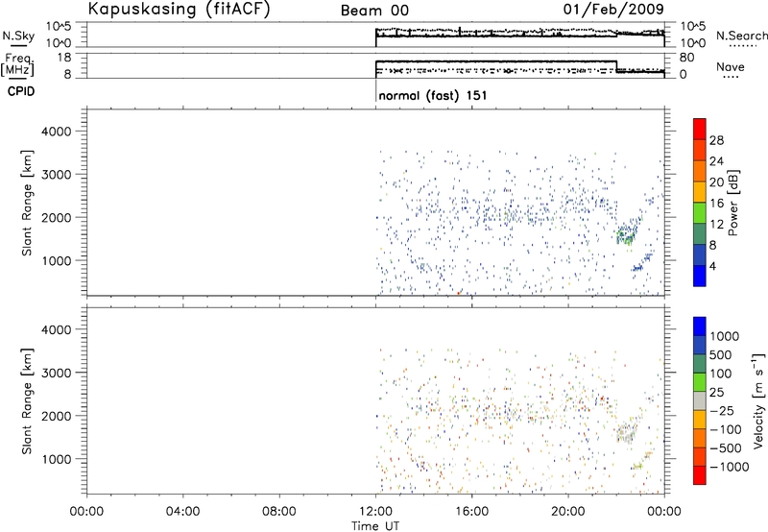Click the light green Velocity swatch between 100 and 25
Viewport: 768px width, 532px height.
coord(700,382)
